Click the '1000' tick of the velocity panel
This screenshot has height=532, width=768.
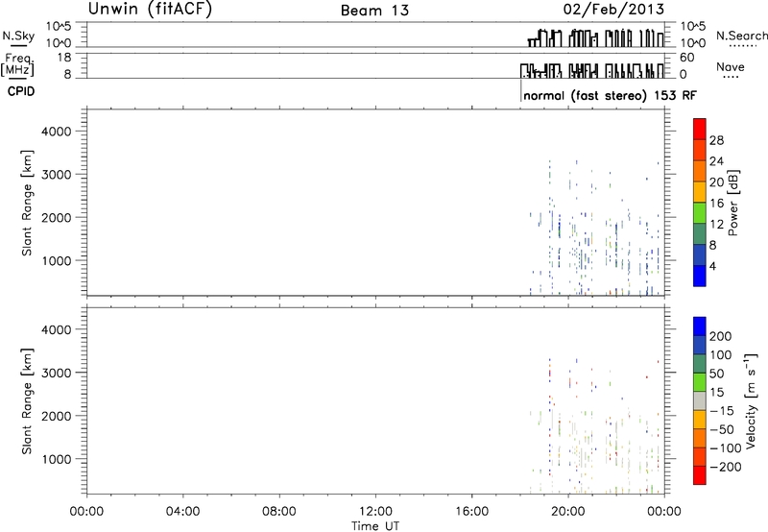[57, 459]
